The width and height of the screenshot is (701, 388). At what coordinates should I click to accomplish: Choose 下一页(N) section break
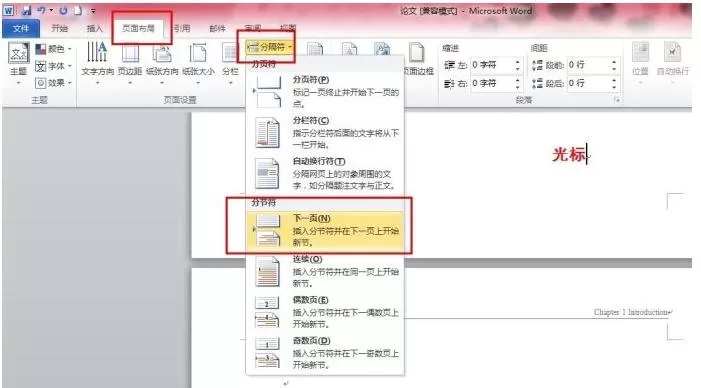[325, 231]
